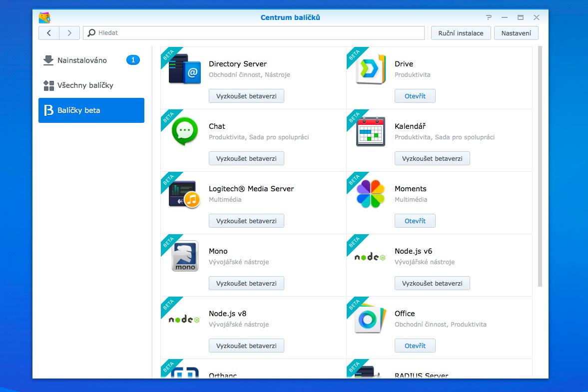Select the Balíčky beta sidebar item
This screenshot has width=588, height=392.
tap(91, 110)
